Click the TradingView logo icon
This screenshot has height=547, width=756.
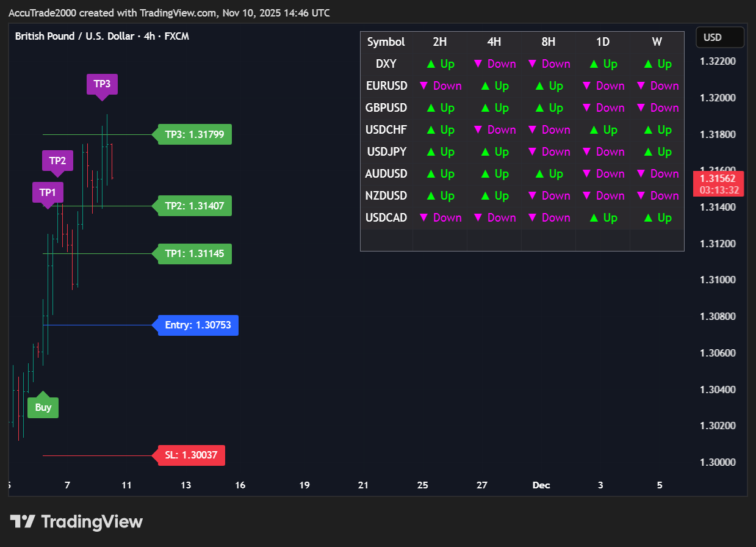click(x=23, y=521)
